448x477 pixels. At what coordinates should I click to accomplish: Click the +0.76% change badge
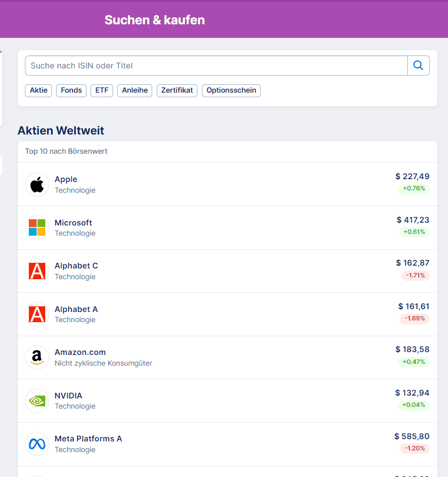point(414,189)
